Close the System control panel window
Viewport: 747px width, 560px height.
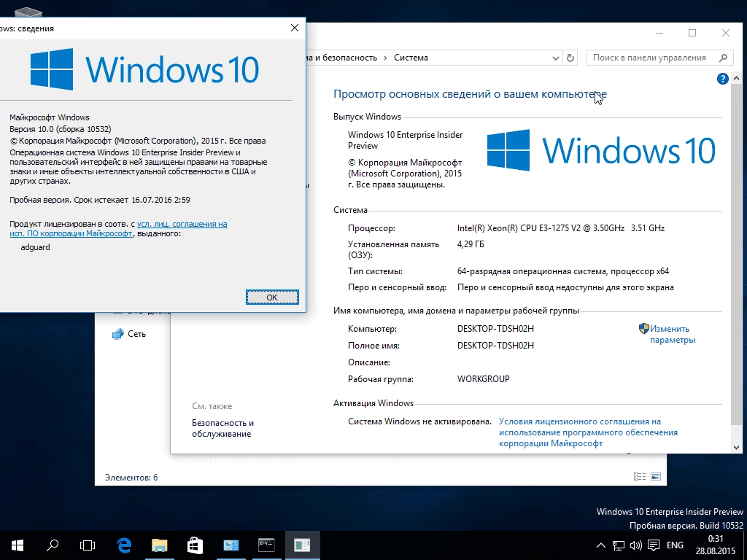(726, 33)
